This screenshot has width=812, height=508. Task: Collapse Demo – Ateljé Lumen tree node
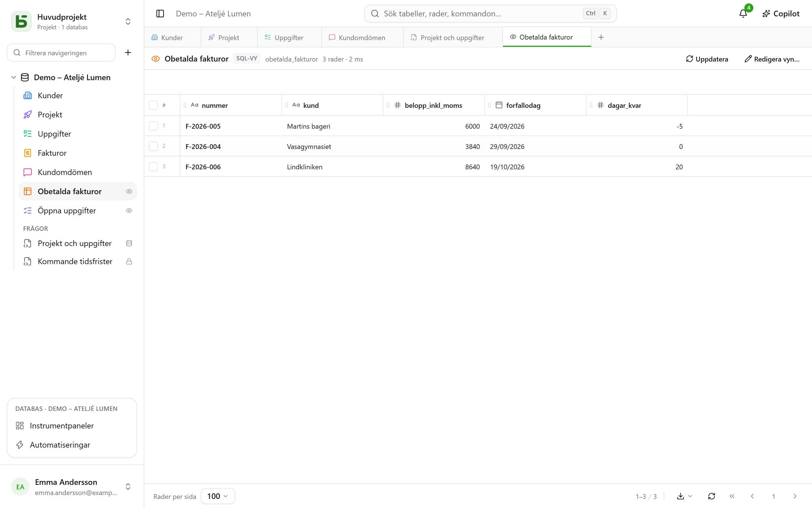tap(14, 77)
